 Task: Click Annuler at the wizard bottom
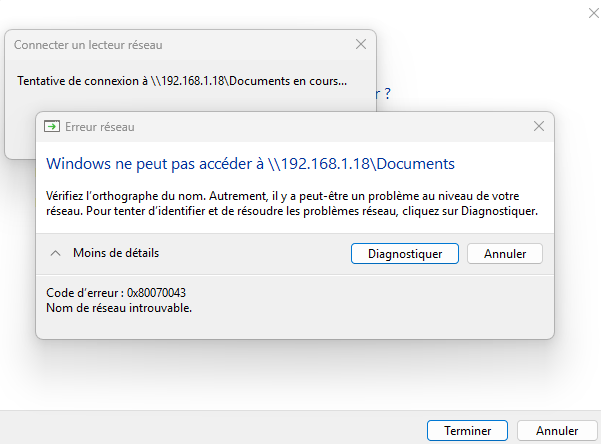[557, 431]
